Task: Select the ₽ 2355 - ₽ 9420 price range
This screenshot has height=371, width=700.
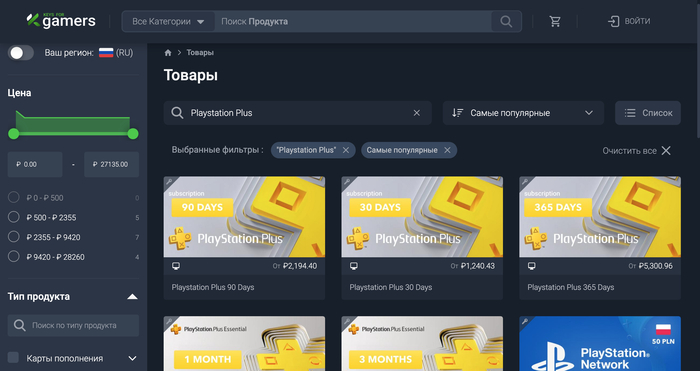Action: [x=14, y=237]
